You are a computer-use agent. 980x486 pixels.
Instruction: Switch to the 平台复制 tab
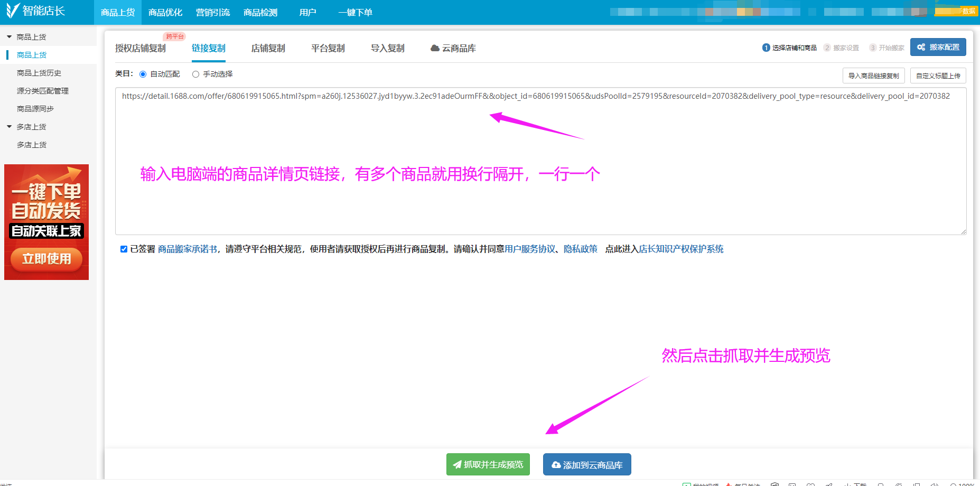tap(328, 48)
